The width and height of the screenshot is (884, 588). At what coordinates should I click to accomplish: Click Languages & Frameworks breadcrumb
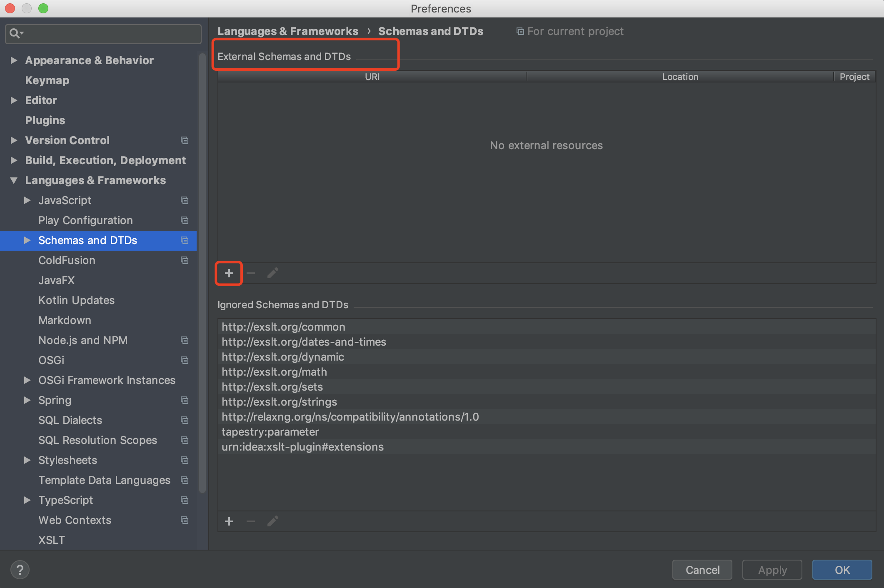click(287, 31)
